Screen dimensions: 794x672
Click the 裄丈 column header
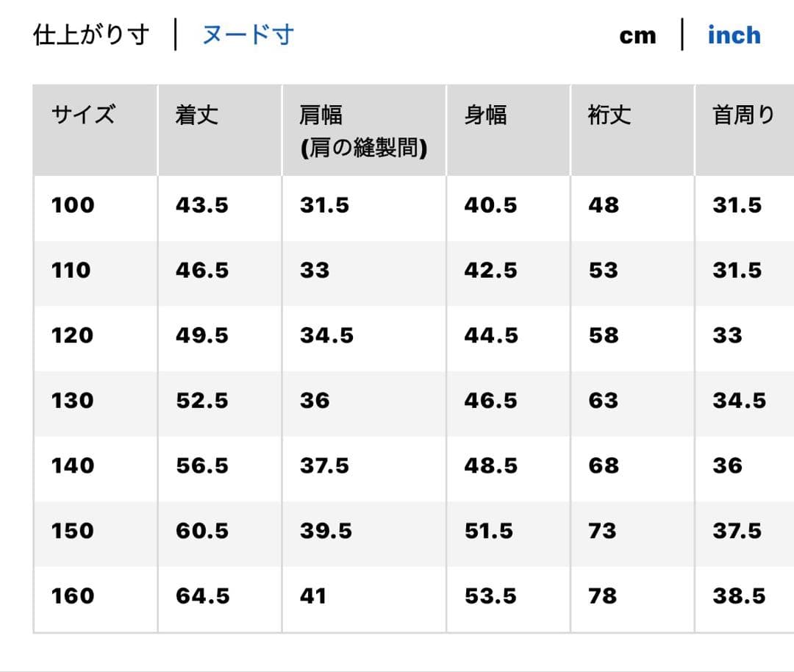click(609, 115)
